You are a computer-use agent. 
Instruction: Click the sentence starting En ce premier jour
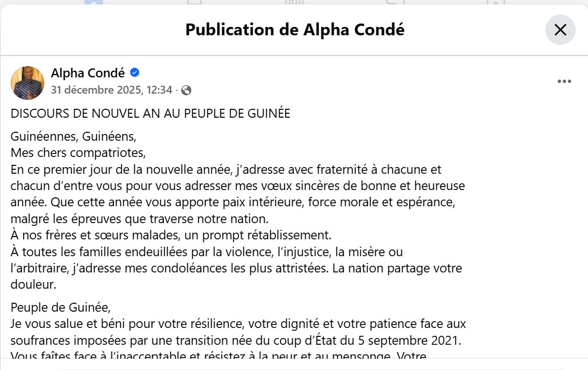pyautogui.click(x=226, y=169)
